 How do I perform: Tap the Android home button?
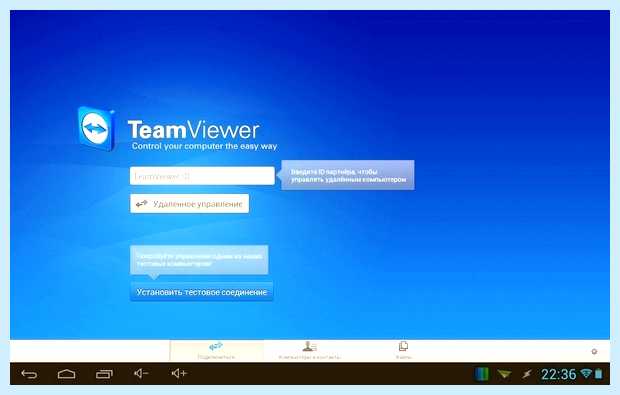pyautogui.click(x=66, y=374)
